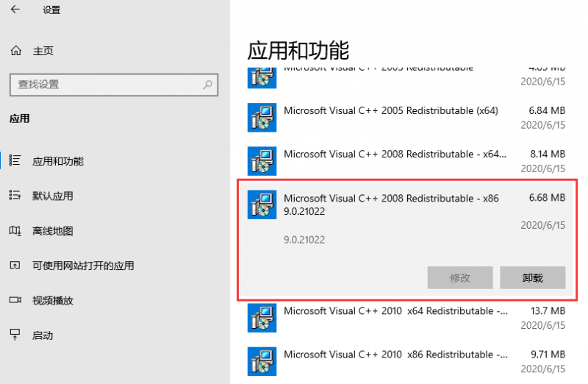Open 离线地图 settings
588x384 pixels.
point(52,231)
